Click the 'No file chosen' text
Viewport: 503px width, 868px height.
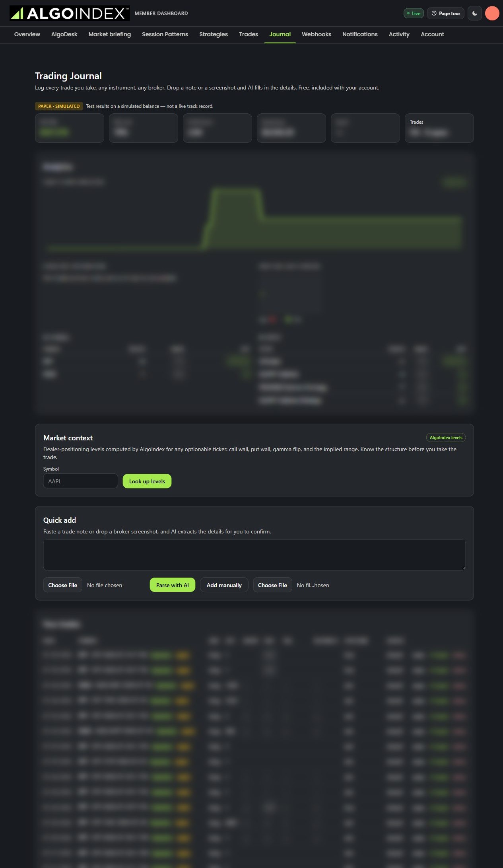pyautogui.click(x=105, y=585)
